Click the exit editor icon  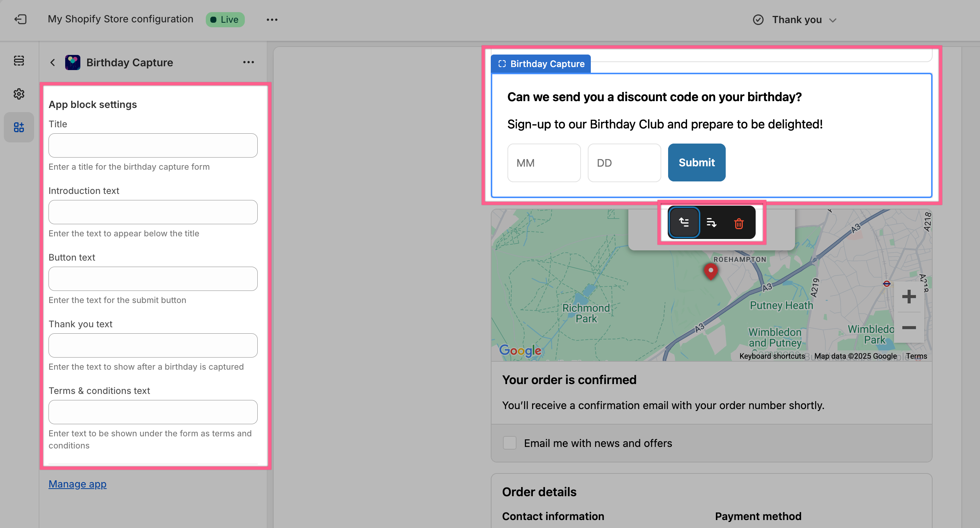pyautogui.click(x=20, y=19)
